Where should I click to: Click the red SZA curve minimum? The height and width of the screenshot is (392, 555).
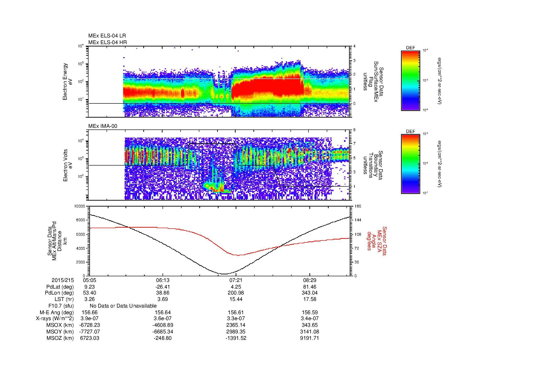tap(238, 255)
